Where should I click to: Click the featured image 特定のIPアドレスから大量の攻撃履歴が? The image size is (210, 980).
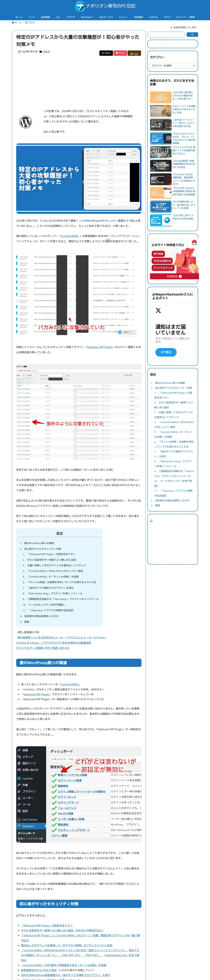point(79,178)
